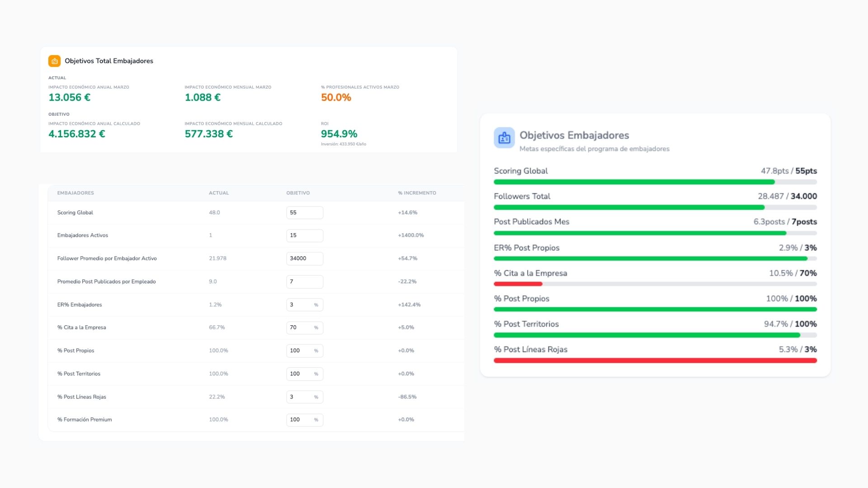
Task: Edit the % Post Territorios objetivo field
Action: [305, 374]
